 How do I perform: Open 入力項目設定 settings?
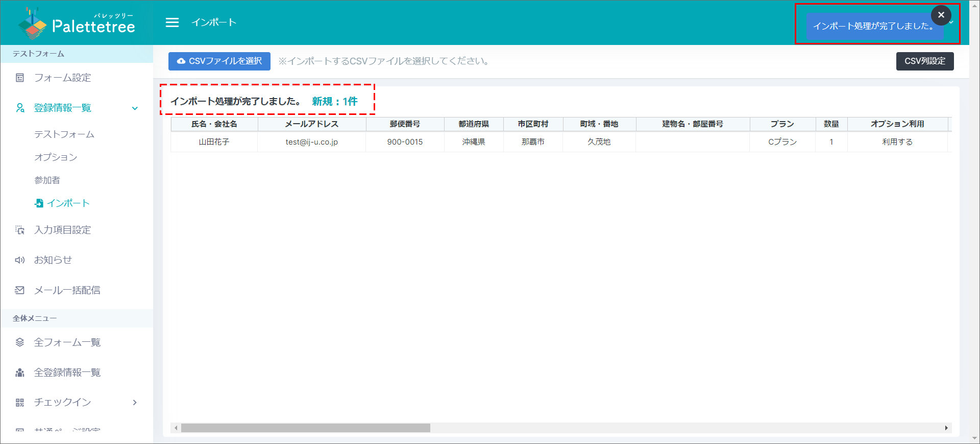(x=62, y=230)
